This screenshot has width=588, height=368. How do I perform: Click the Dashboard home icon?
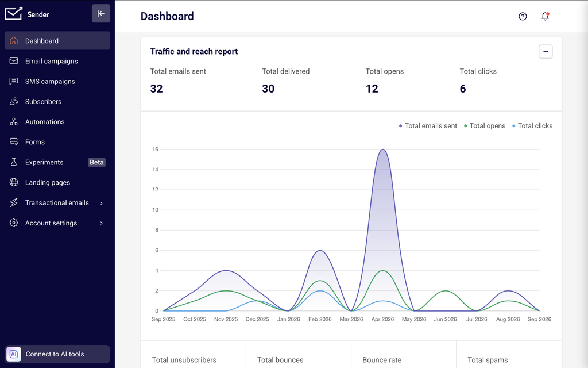[x=14, y=41]
